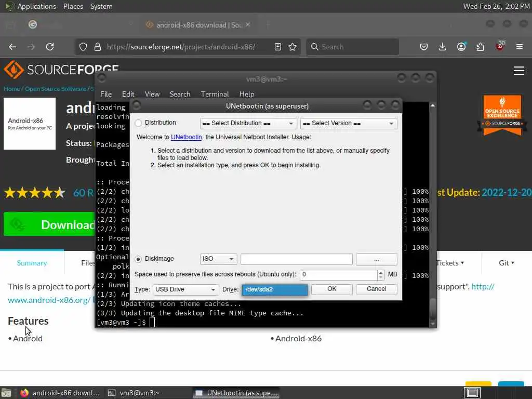Click the workspace switcher icon
Image resolution: width=532 pixels, height=399 pixels.
pos(472,393)
